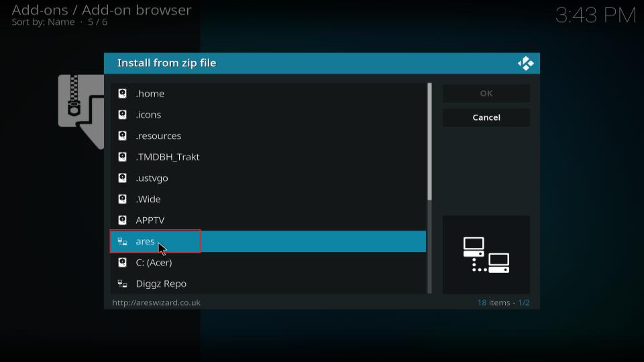Click the drive icon beside APPTV
Image resolution: width=644 pixels, height=362 pixels.
tap(122, 221)
